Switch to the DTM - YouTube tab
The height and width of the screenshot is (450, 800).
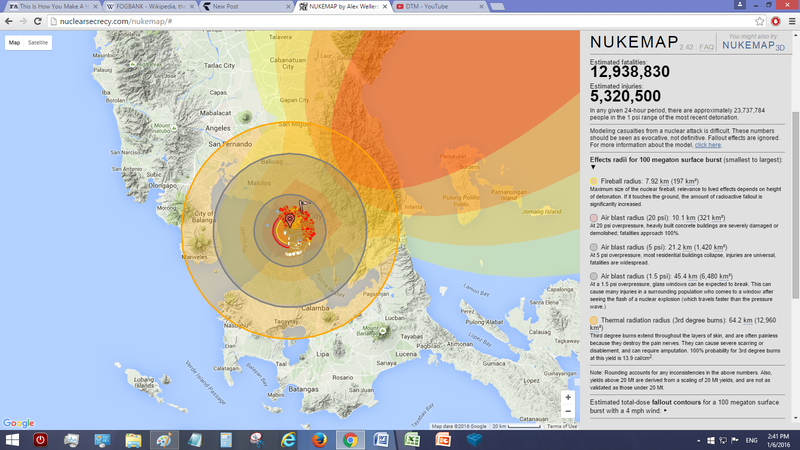(x=439, y=6)
